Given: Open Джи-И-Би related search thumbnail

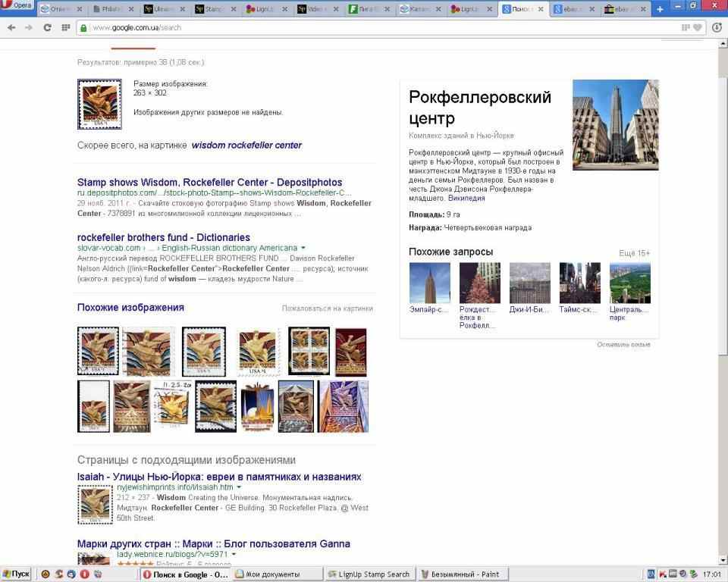Looking at the screenshot, I should 530,283.
